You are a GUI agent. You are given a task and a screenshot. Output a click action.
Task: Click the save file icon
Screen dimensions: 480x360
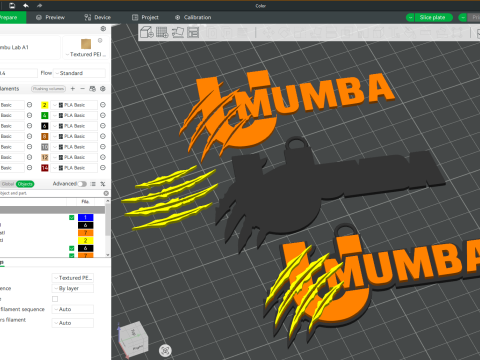coord(12,6)
